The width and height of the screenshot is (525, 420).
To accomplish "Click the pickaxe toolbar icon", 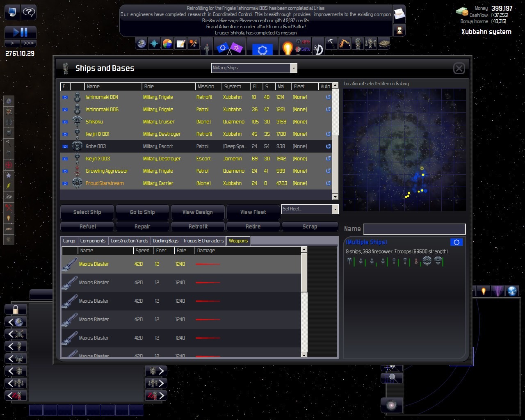I will (x=331, y=43).
